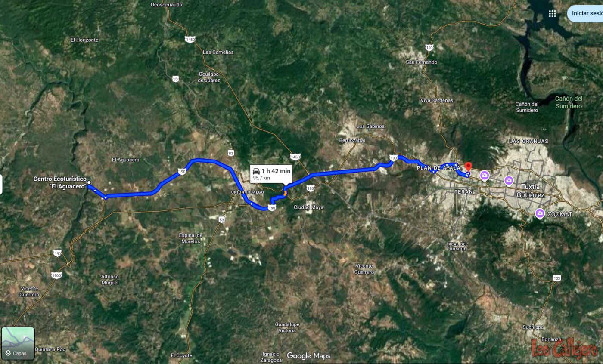Select the 145D highway shield near Las Camelias
The image size is (603, 364).
(x=190, y=40)
